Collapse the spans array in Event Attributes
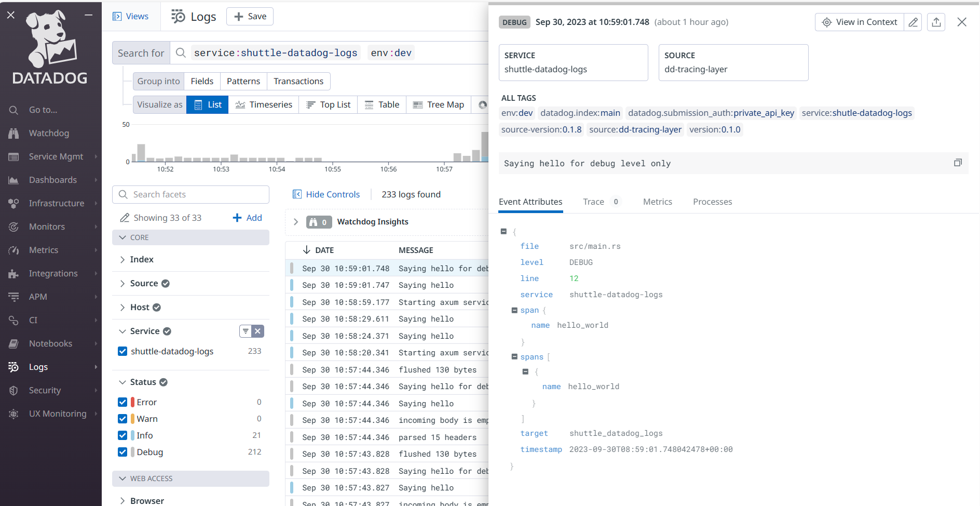The image size is (980, 506). tap(513, 357)
